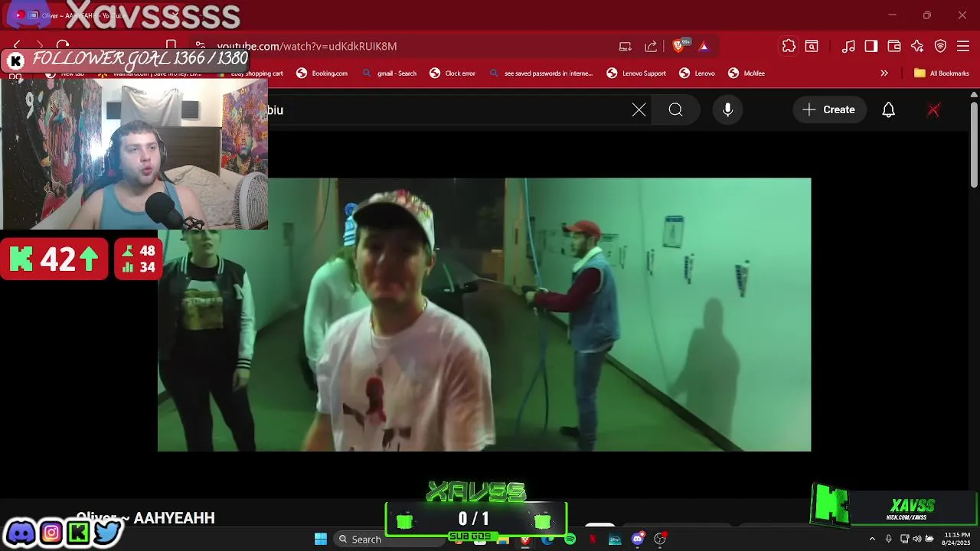980x551 pixels.
Task: Open the Clock error bookmark
Action: coord(452,73)
